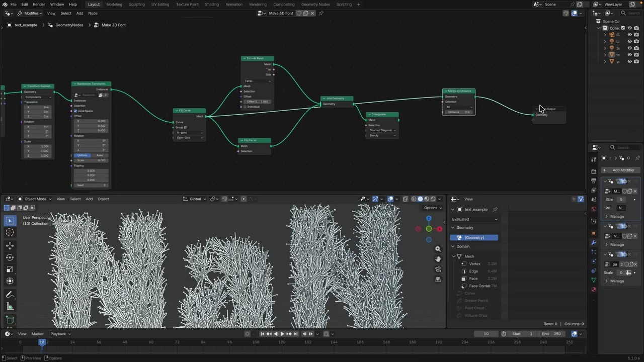644x362 pixels.
Task: Open the Render menu
Action: (x=39, y=4)
